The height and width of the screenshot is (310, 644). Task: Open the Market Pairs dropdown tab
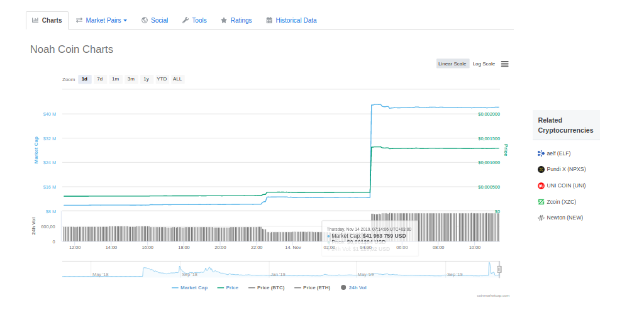click(101, 20)
